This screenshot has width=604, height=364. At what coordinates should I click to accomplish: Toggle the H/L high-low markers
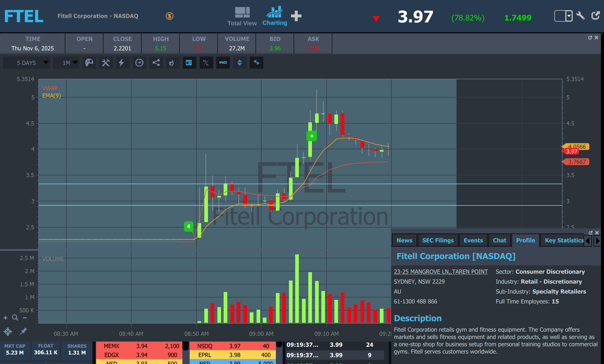click(x=206, y=63)
